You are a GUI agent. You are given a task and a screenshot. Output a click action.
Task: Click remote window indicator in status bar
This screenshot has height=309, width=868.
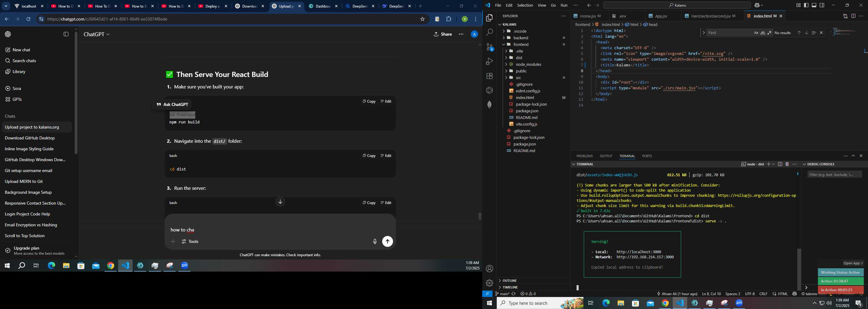point(487,294)
